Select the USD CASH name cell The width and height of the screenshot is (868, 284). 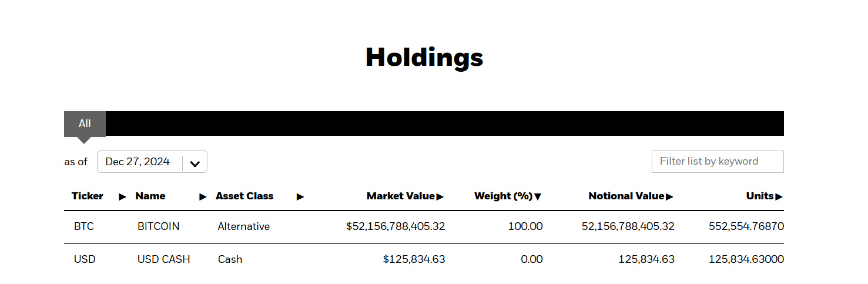coord(164,259)
